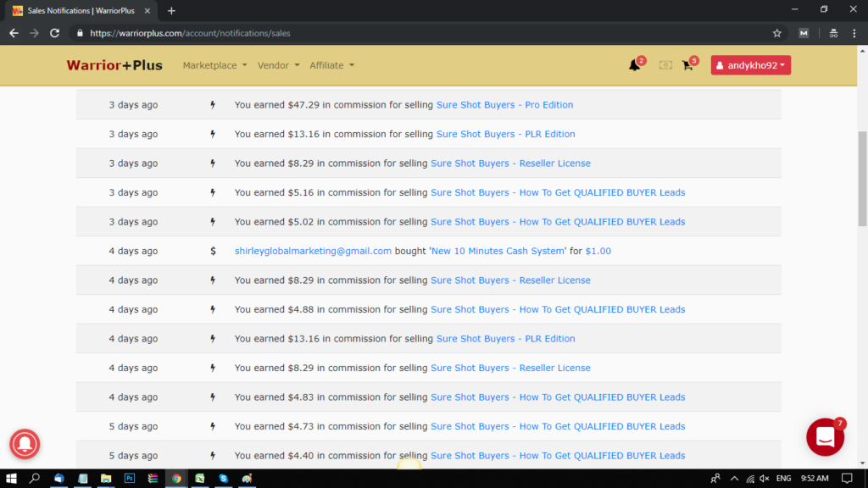This screenshot has height=488, width=868.
Task: Close the Sales Notifications tab
Action: point(147,10)
